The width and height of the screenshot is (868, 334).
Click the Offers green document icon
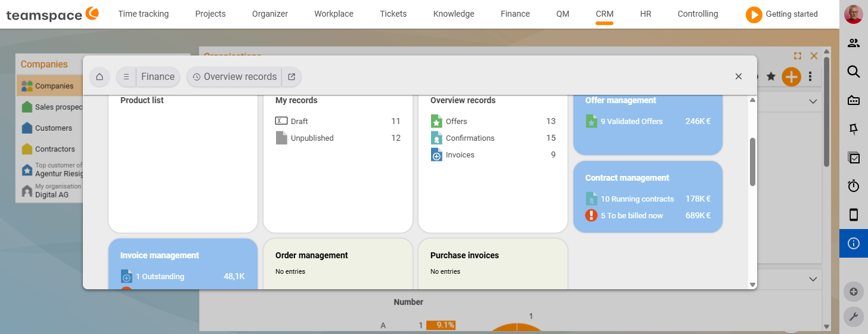point(436,121)
